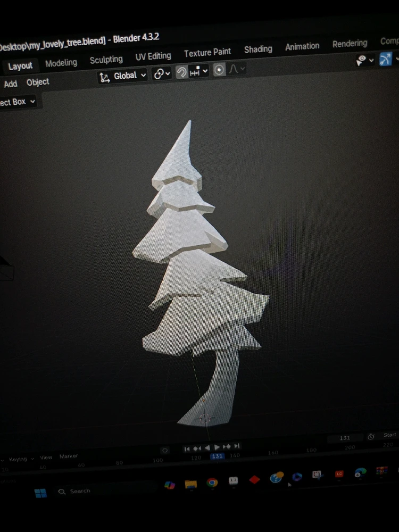Click the current frame marker 131

[x=217, y=456]
